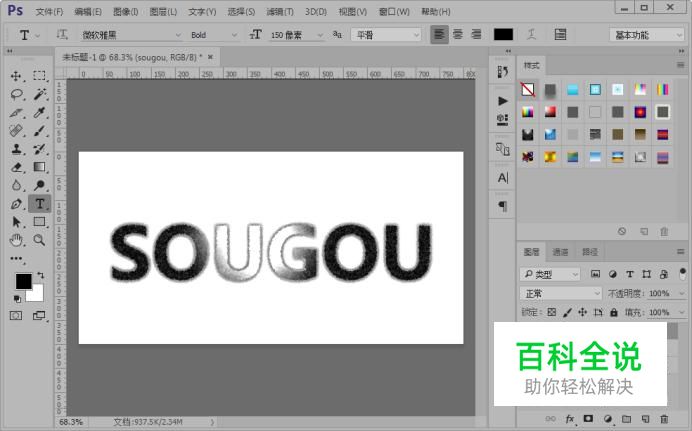The image size is (692, 431).
Task: Swap foreground and background colors
Action: pos(41,275)
